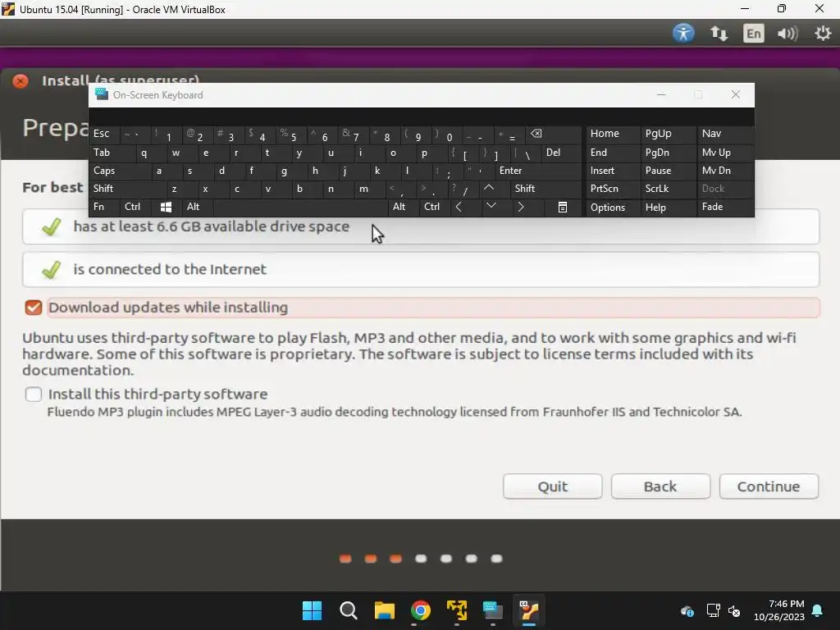Tap the Tab key on On-Screen Keyboard
Viewport: 840px width, 630px height.
coord(112,153)
